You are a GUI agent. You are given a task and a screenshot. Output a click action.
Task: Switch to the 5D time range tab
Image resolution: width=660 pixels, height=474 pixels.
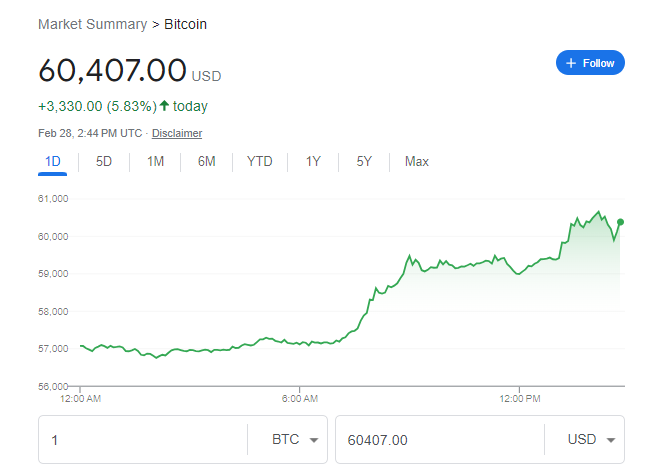point(104,161)
